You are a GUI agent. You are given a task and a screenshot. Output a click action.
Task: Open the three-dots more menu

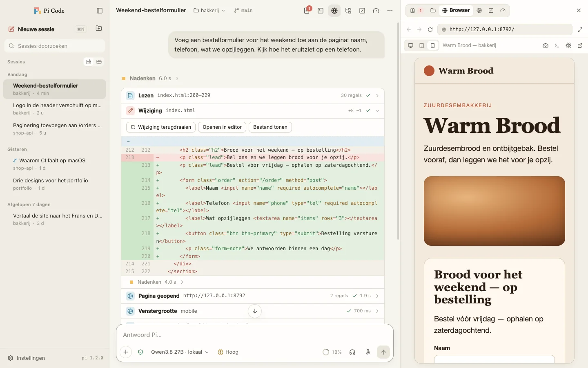click(x=390, y=11)
